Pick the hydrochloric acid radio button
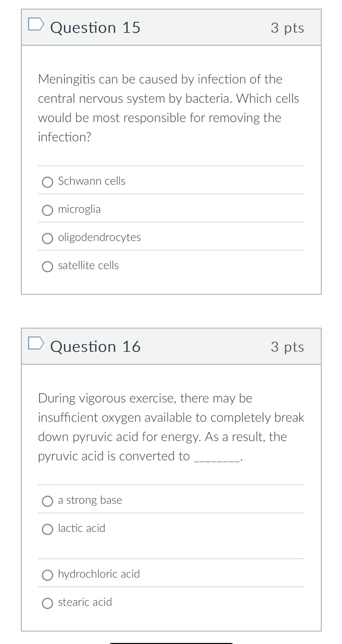Screen dimensions: 342x644 pos(48,575)
